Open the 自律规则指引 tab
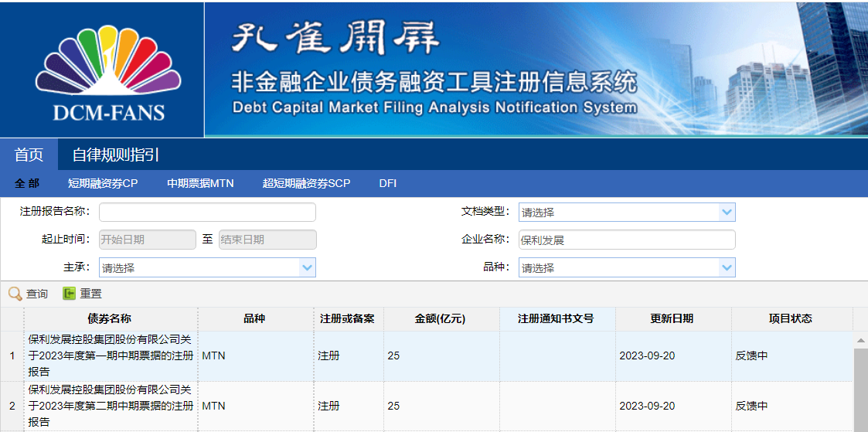The height and width of the screenshot is (432, 868). pos(116,155)
